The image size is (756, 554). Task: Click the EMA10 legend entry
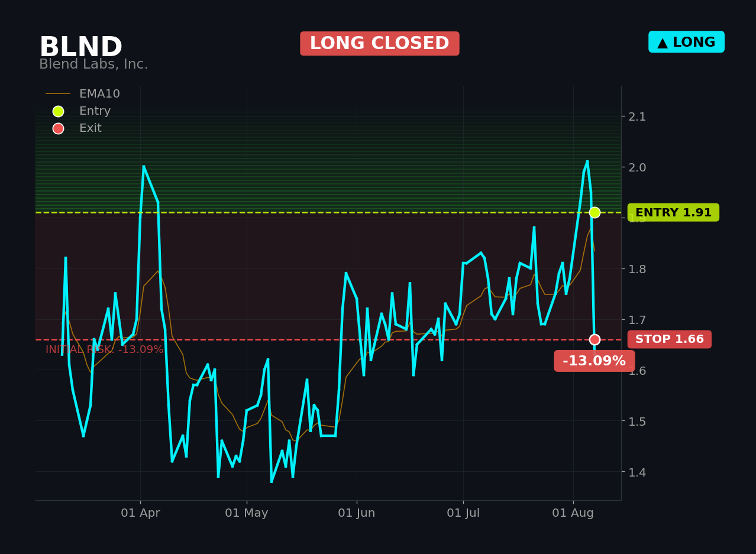click(83, 94)
